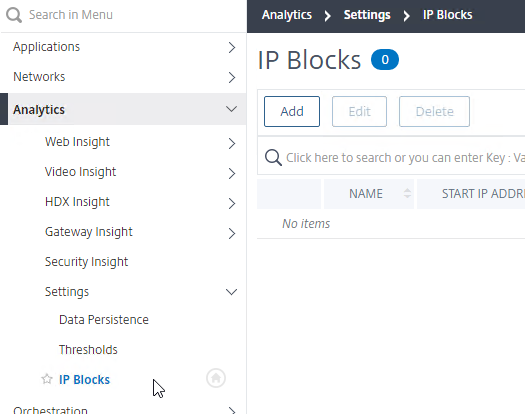Open HDX Insight menu item

click(77, 202)
